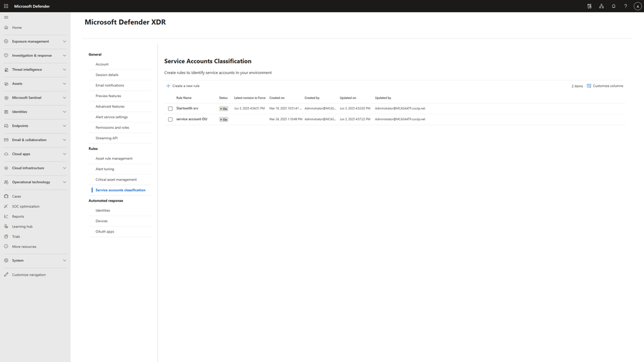Open Email notifications settings

pyautogui.click(x=110, y=86)
